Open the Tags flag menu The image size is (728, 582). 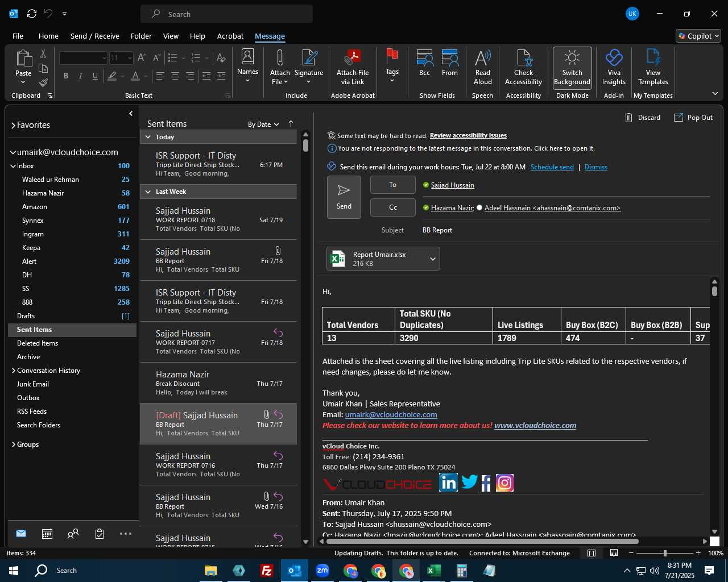pyautogui.click(x=392, y=66)
